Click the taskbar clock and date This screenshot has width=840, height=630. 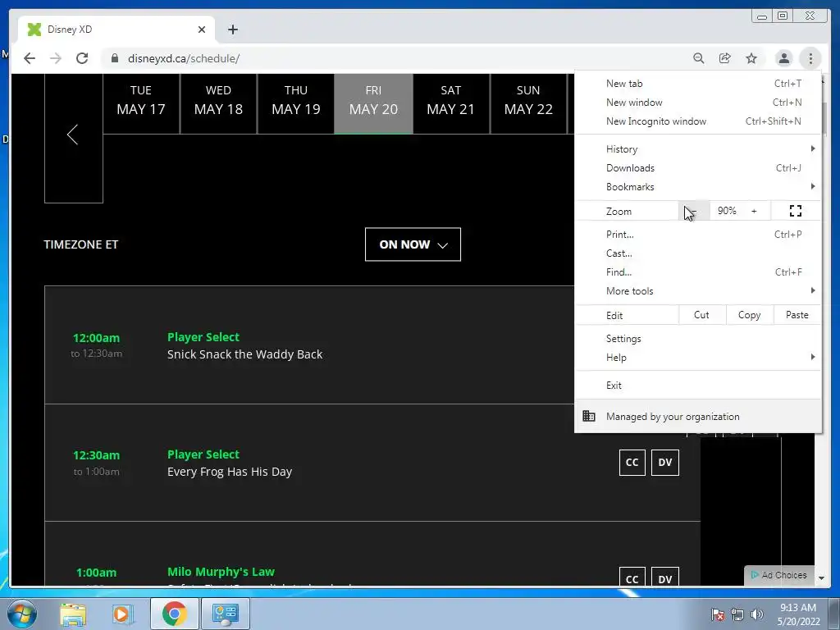point(798,614)
